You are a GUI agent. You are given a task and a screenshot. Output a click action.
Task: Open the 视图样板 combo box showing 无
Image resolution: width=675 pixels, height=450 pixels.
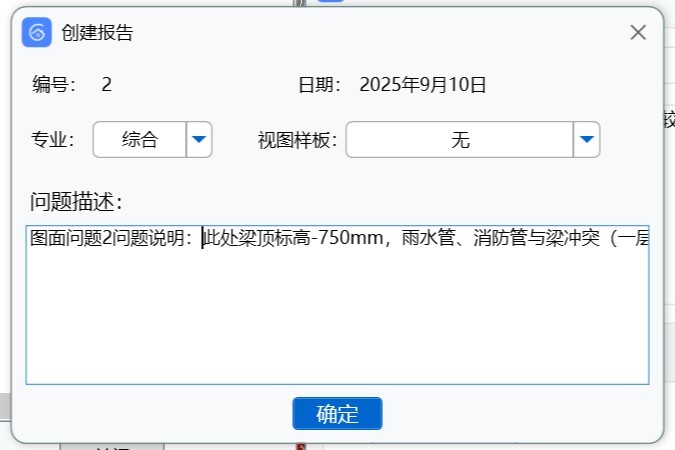point(459,140)
